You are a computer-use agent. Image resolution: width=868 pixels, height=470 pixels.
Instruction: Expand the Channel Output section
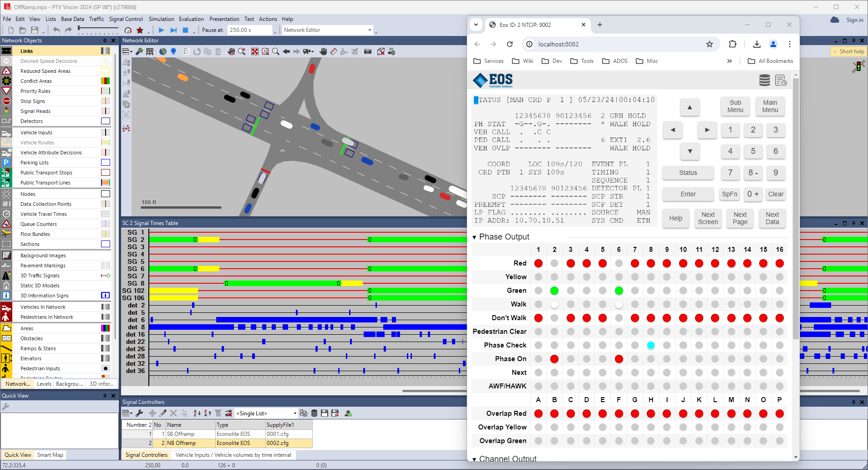[x=474, y=459]
